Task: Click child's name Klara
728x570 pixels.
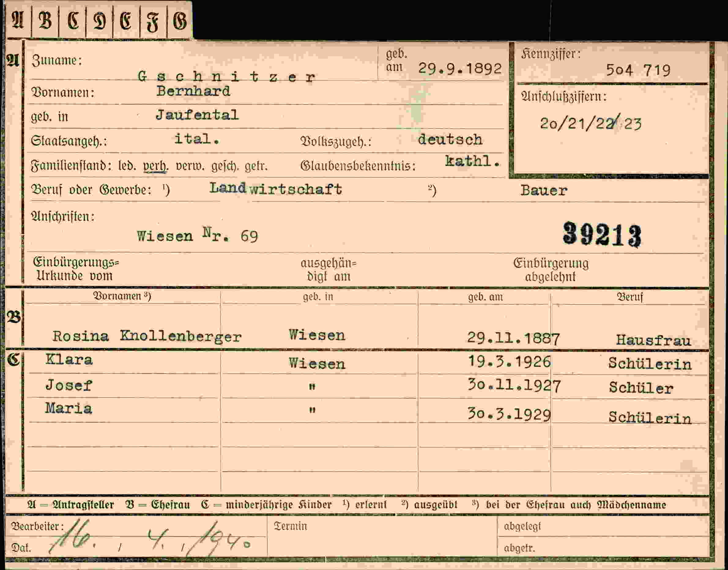Action: pyautogui.click(x=69, y=360)
